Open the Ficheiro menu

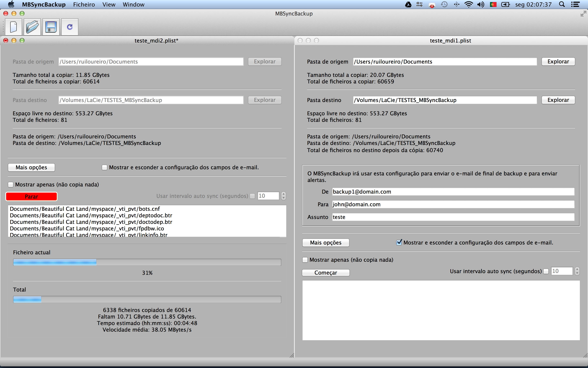coord(84,4)
